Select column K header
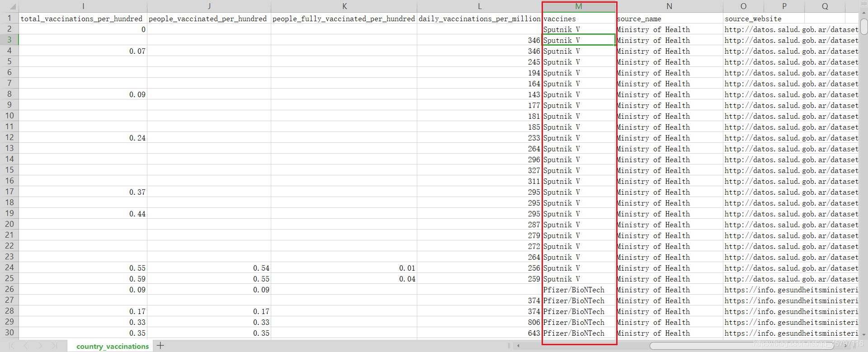Screen dimensions: 868x352 (x=344, y=6)
